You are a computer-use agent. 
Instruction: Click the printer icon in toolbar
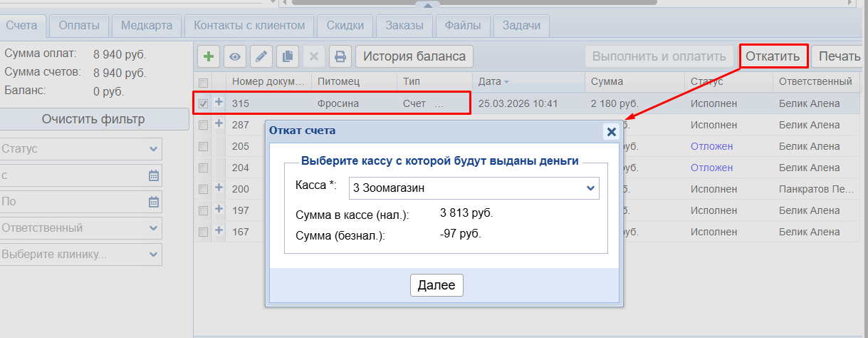tap(340, 56)
